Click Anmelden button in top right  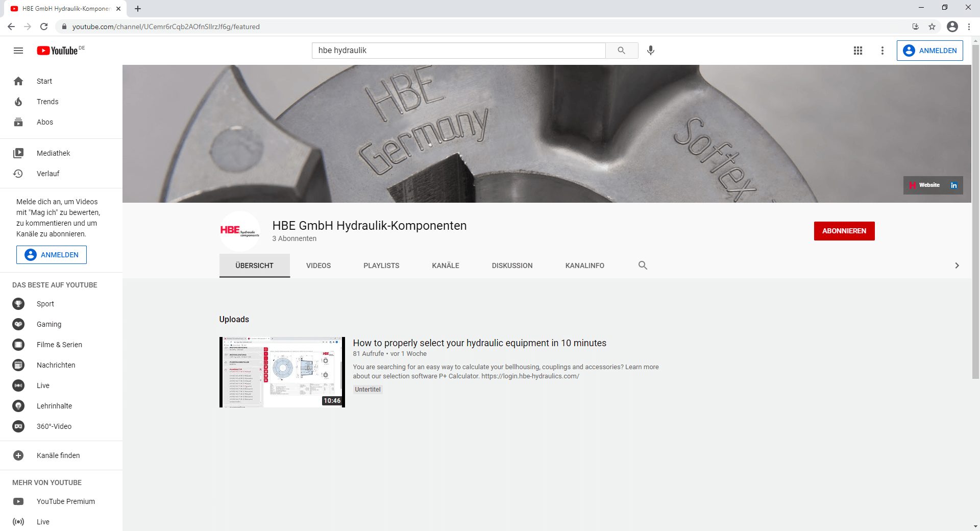929,51
